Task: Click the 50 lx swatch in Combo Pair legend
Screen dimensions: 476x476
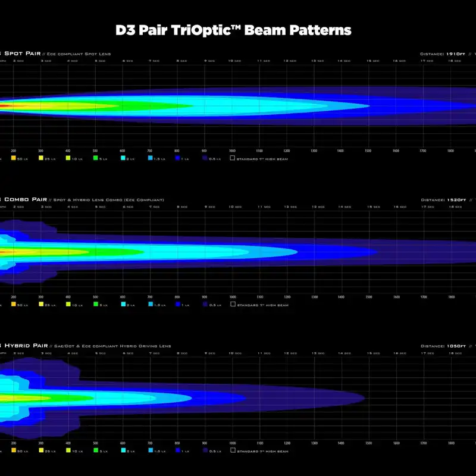Action: (x=13, y=304)
